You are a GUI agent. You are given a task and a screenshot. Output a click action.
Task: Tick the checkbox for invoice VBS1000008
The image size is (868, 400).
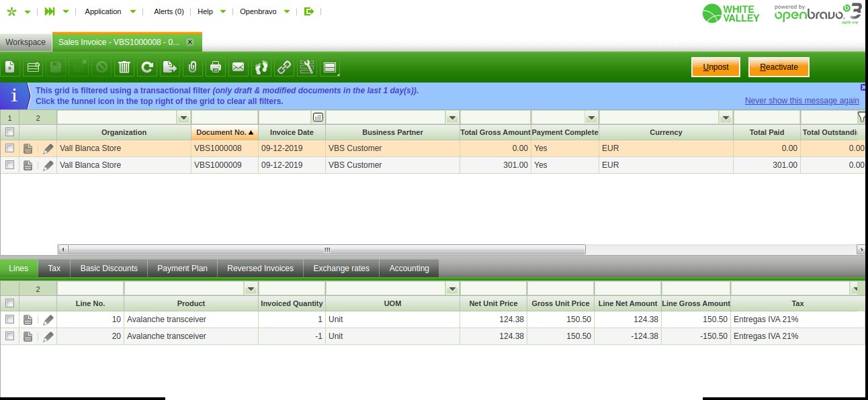9,148
